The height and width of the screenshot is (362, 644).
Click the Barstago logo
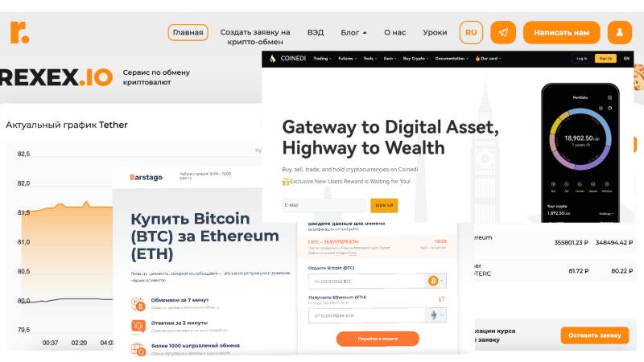coord(147,177)
